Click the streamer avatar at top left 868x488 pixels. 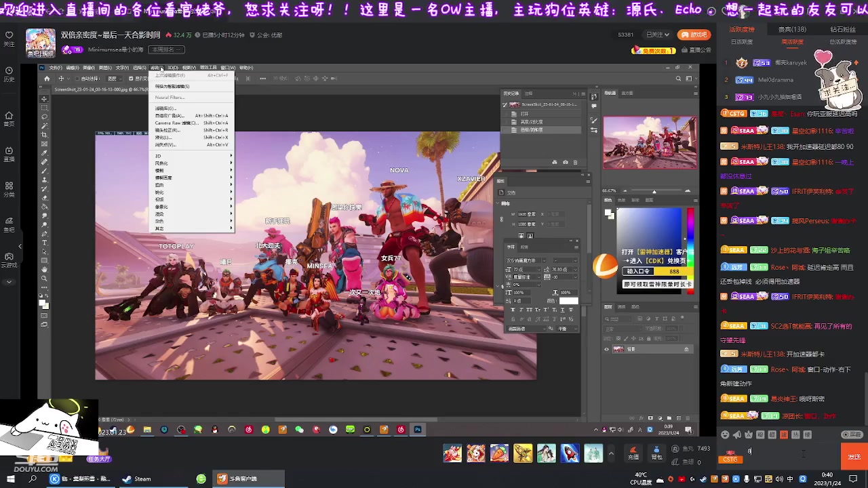(40, 43)
